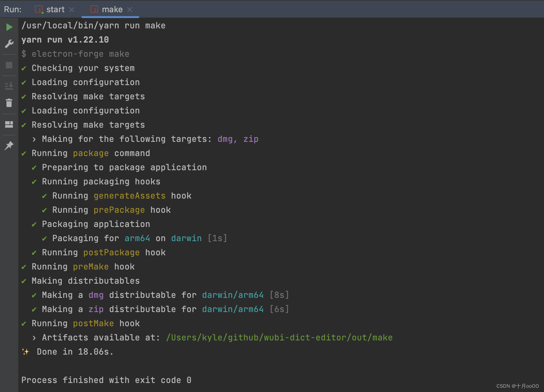Close the make tab
The height and width of the screenshot is (392, 544).
click(x=130, y=10)
